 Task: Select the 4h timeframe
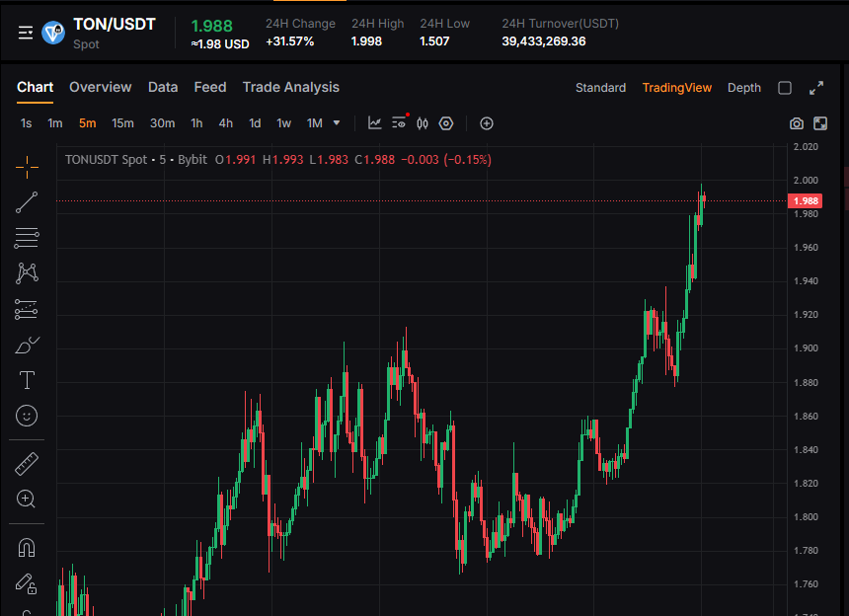226,123
